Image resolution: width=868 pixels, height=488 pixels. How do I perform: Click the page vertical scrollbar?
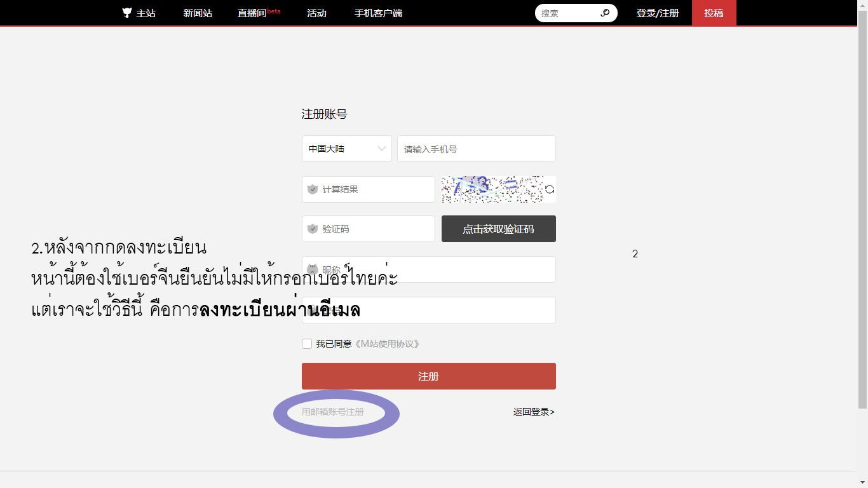coord(862,216)
